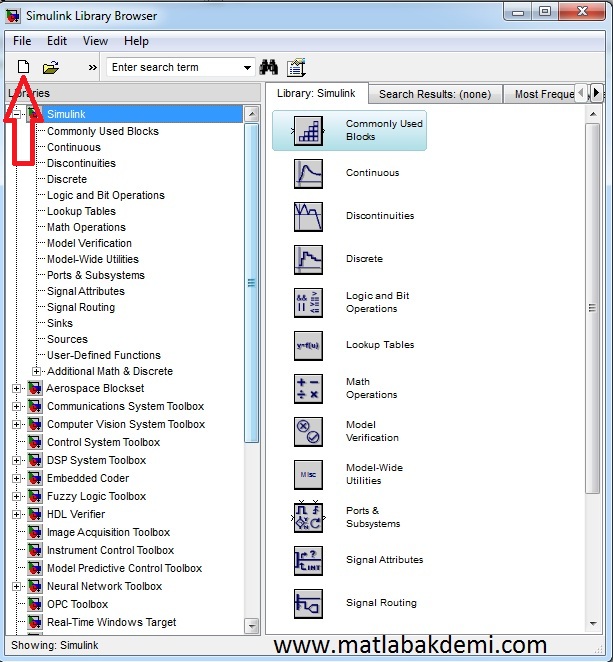Select Model Predictive Control Toolbox
This screenshot has height=662, width=613.
[x=125, y=568]
